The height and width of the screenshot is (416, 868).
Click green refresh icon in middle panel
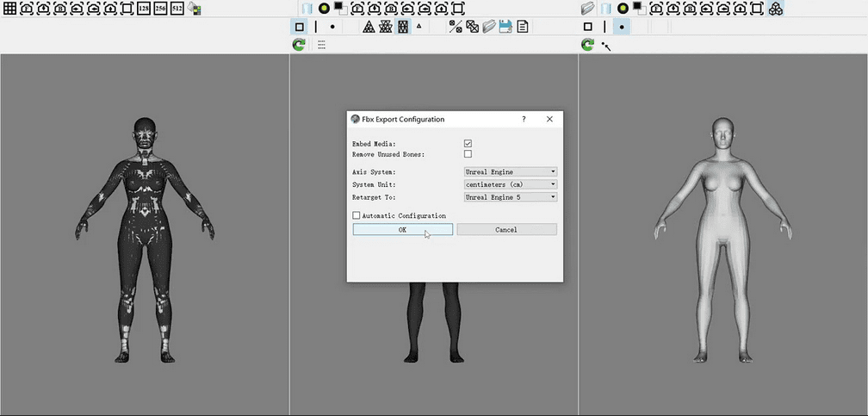click(299, 45)
